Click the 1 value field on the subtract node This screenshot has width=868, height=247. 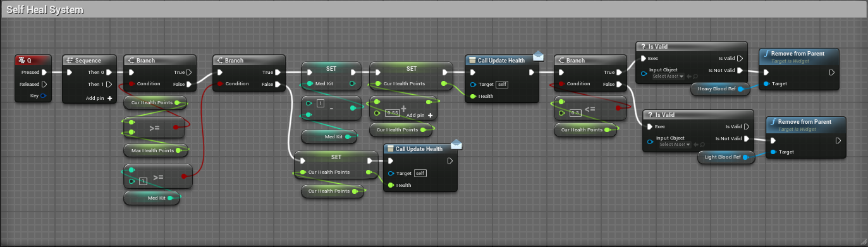(x=320, y=103)
